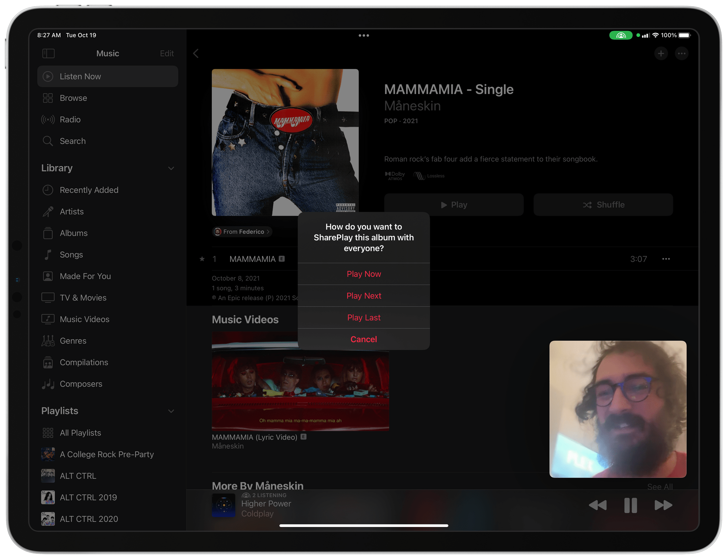Screen dimensions: 728x560
Task: Open Recently Added library item
Action: [x=108, y=190]
